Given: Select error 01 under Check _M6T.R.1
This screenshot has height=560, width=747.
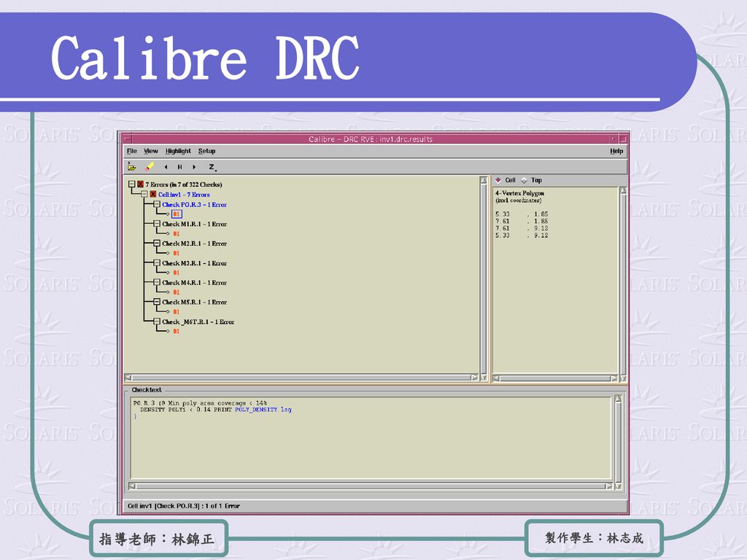Looking at the screenshot, I should pyautogui.click(x=177, y=332).
